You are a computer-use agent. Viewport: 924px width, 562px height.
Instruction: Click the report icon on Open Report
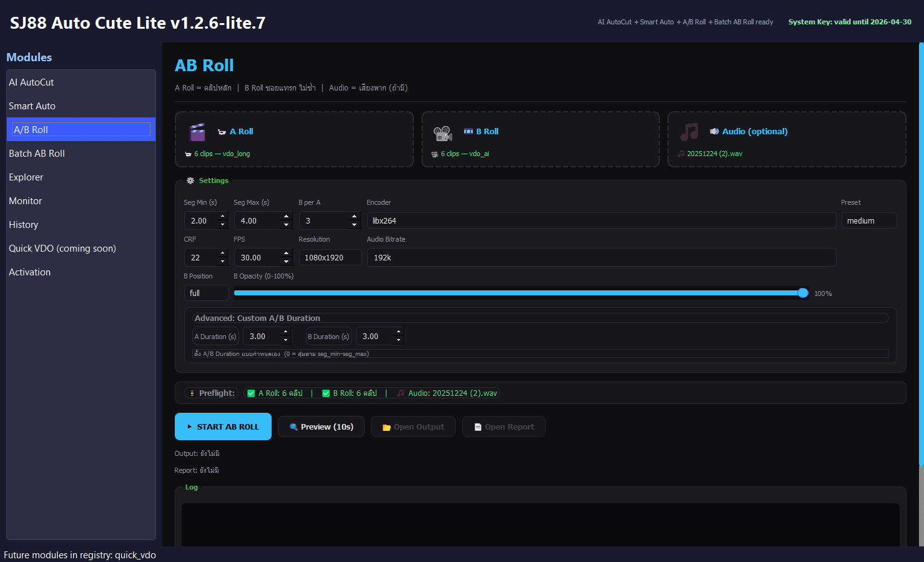(478, 426)
